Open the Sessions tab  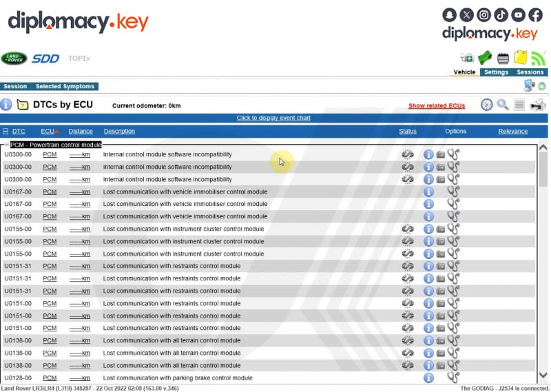coord(530,72)
